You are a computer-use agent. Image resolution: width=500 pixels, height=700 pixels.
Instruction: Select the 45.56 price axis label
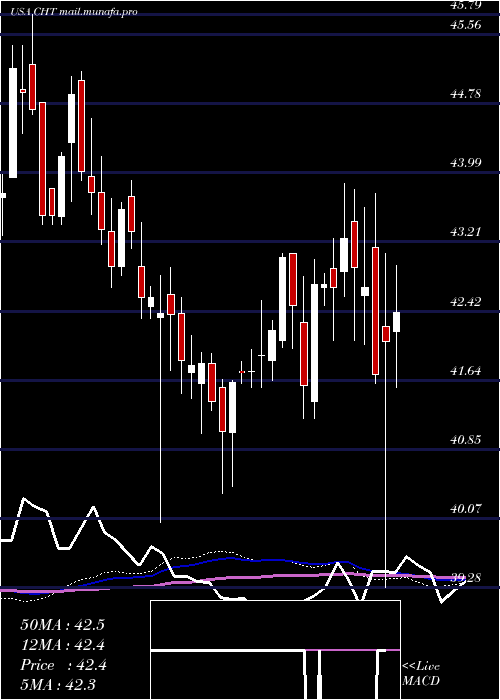pyautogui.click(x=466, y=25)
